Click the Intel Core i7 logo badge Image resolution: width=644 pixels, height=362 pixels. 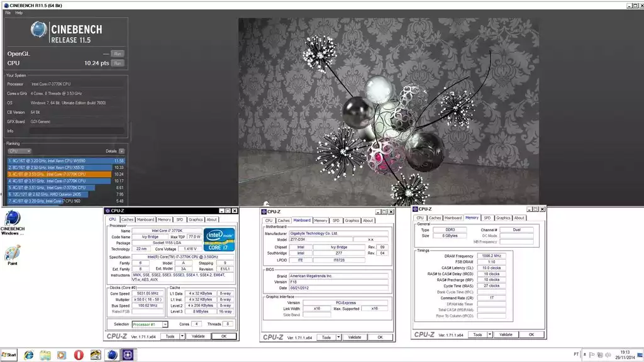(x=219, y=239)
